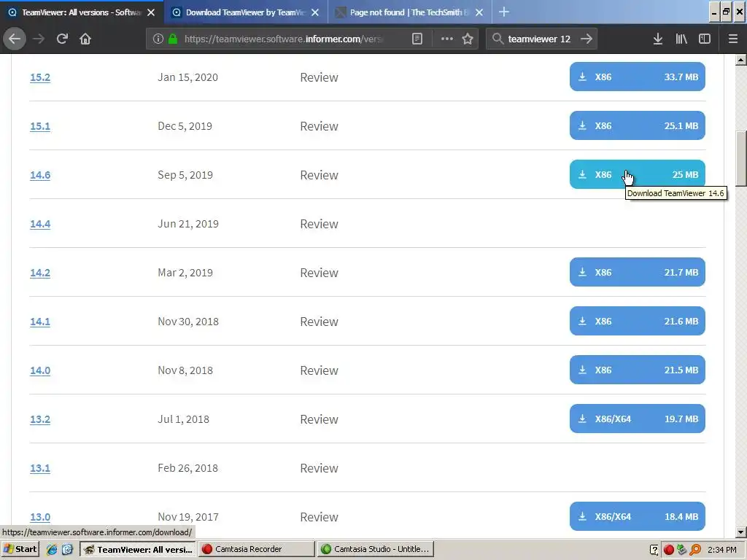Screen dimensions: 747x560
Task: Switch to Page not found TechSmith tab
Action: (x=410, y=12)
